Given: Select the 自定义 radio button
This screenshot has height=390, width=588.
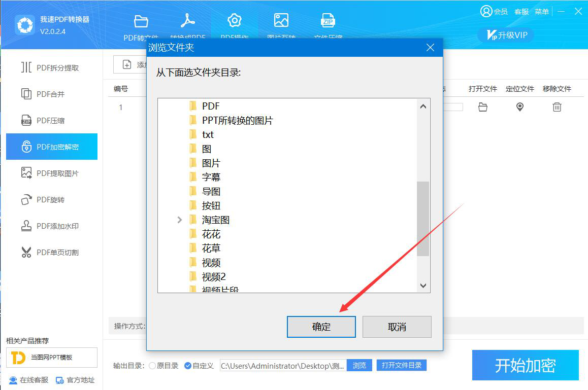Looking at the screenshot, I should click(188, 366).
